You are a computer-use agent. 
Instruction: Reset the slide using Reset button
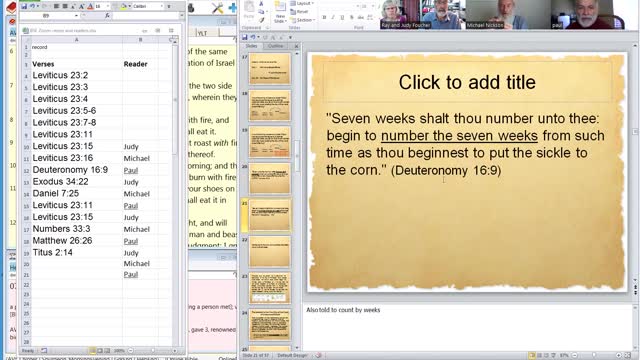[x=300, y=12]
